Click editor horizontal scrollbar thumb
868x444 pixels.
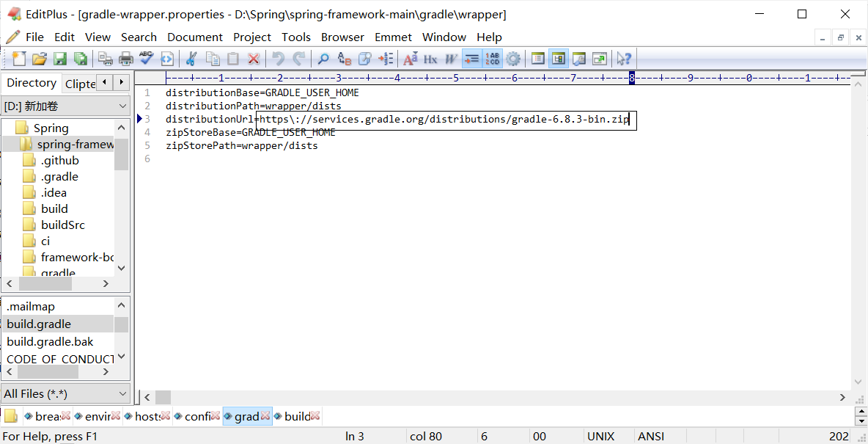pyautogui.click(x=163, y=398)
